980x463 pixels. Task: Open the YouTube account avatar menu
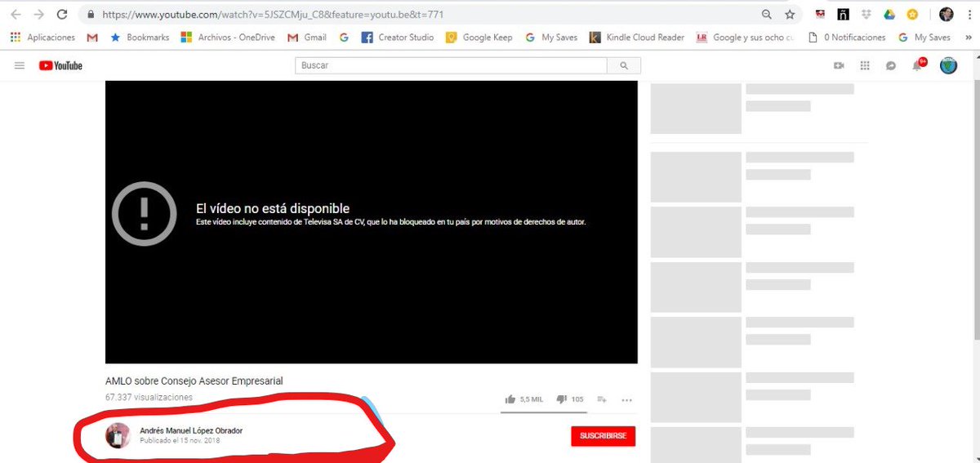pos(948,65)
